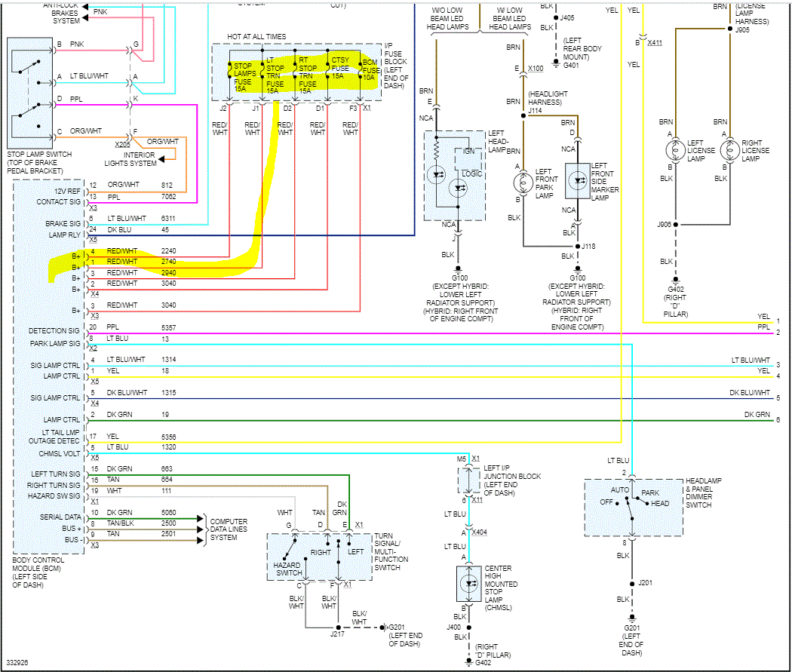The width and height of the screenshot is (792, 672).
Task: Click the "LEFT FRONT PARK LAMP" caption
Action: point(547,183)
